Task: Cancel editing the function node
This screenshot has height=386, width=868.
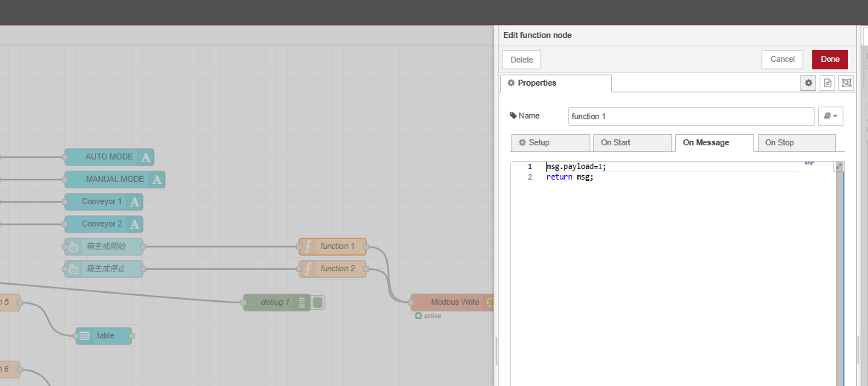Action: [x=782, y=60]
